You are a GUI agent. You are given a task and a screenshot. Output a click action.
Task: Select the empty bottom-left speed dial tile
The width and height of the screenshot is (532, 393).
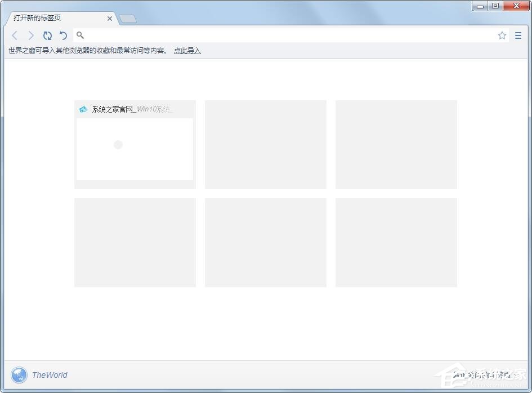[x=135, y=243]
